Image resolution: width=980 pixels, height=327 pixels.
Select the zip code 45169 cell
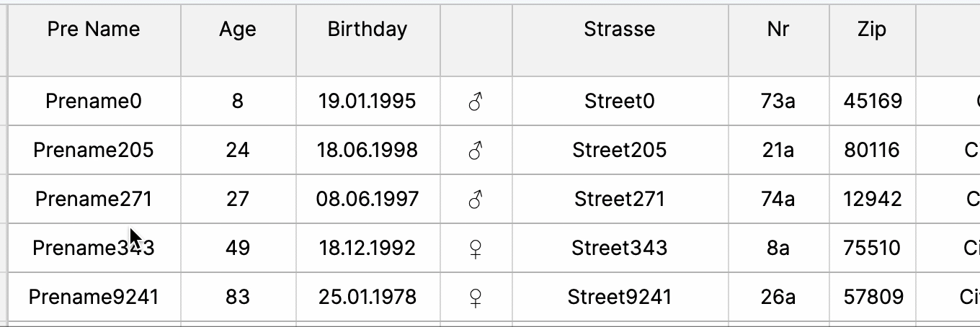872,101
